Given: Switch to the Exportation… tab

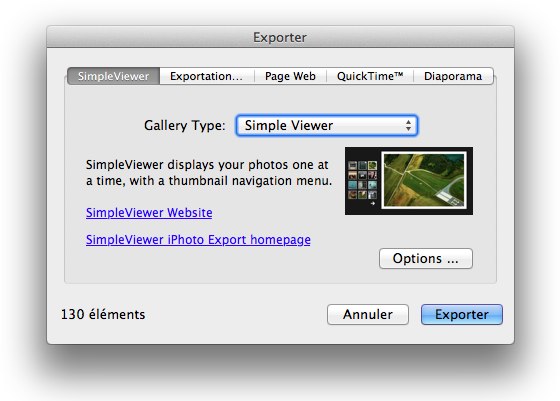Looking at the screenshot, I should pos(206,76).
